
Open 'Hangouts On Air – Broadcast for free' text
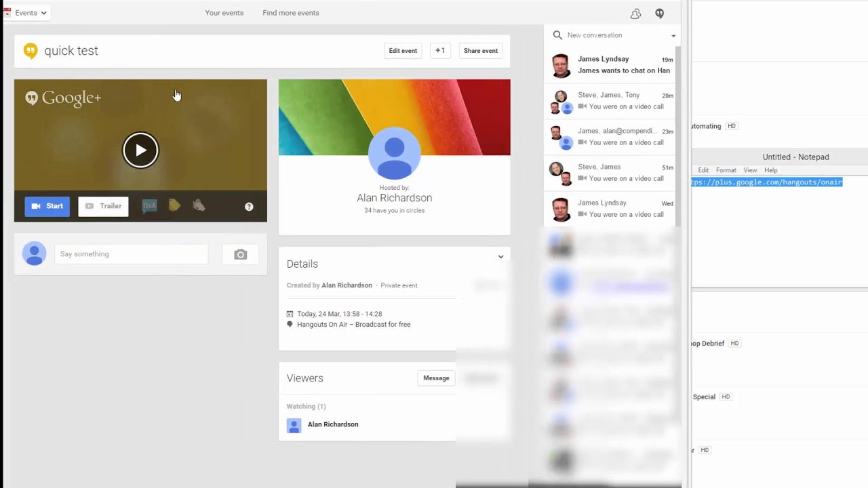point(354,325)
